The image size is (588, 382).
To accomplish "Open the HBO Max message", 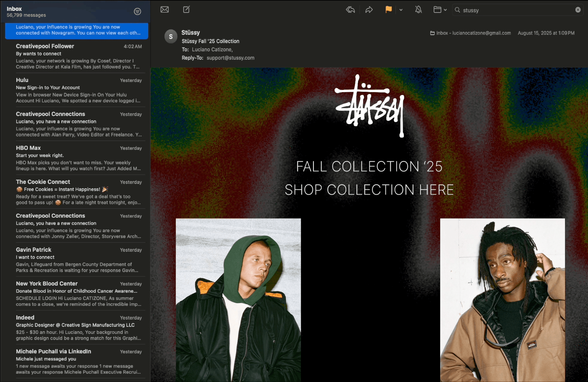I will pos(77,158).
